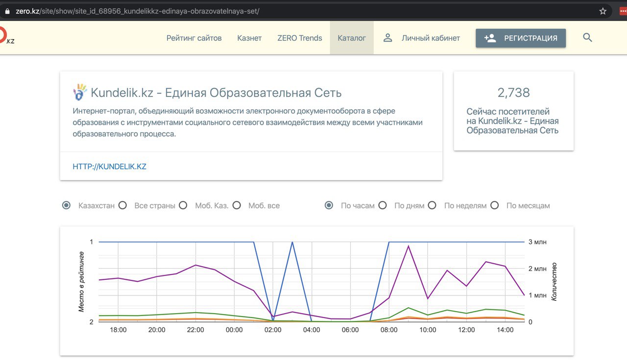
Task: Click the 2,738 visitor count
Action: coord(513,93)
